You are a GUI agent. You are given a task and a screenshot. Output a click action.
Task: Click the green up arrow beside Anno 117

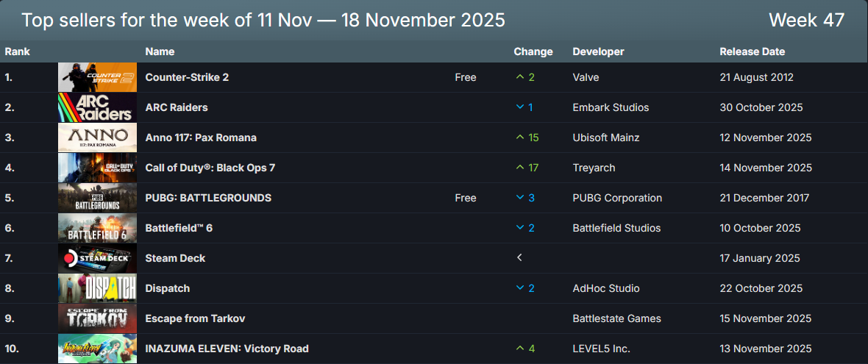click(520, 138)
